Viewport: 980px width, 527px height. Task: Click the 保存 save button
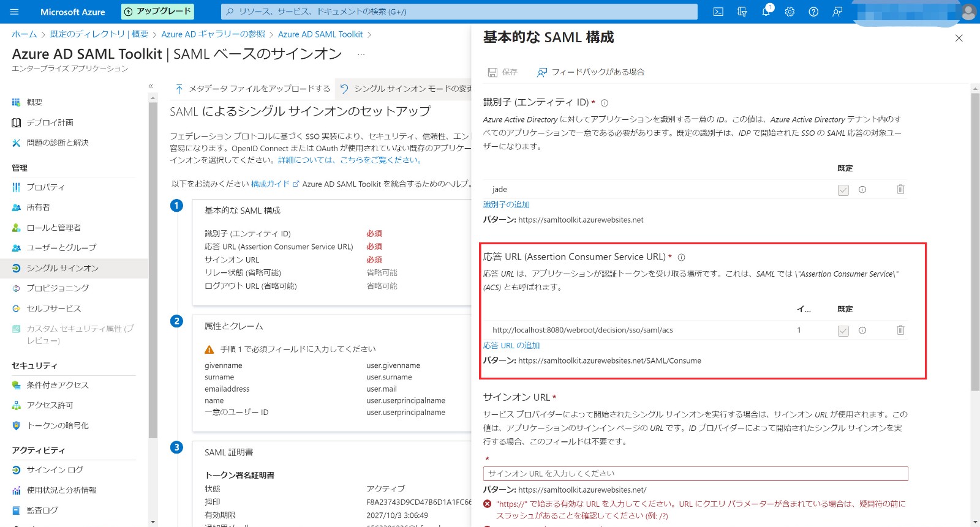502,72
